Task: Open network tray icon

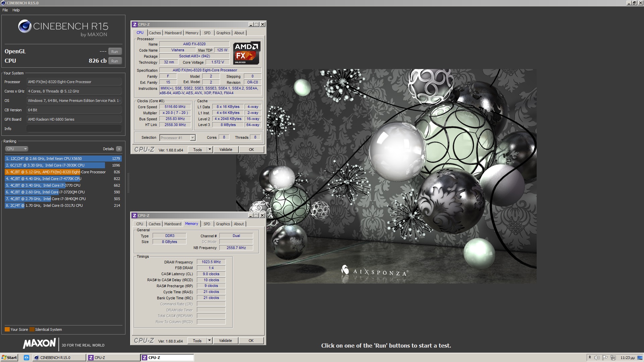Action: click(613, 358)
